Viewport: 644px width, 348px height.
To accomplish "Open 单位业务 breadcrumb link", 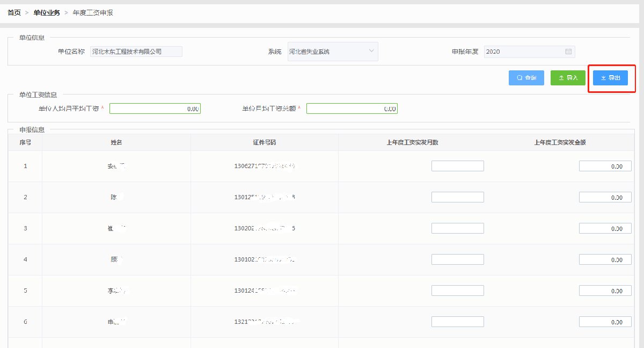I will click(x=47, y=12).
